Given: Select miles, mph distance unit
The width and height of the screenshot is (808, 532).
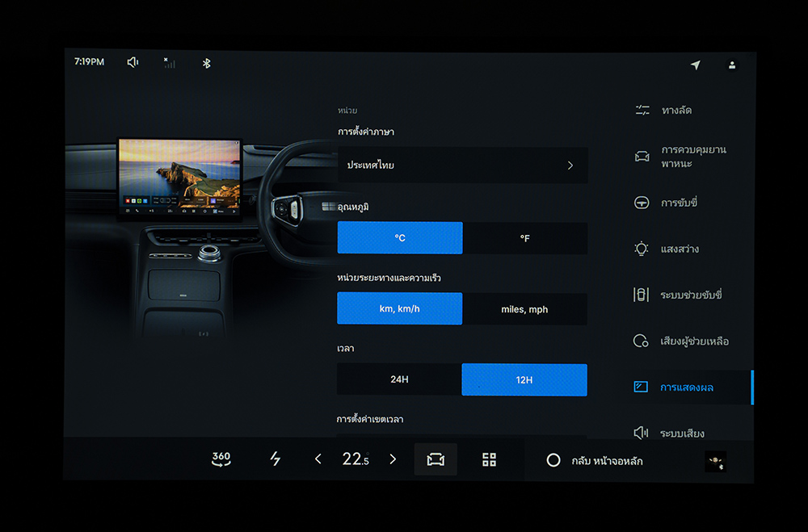Looking at the screenshot, I should 524,309.
